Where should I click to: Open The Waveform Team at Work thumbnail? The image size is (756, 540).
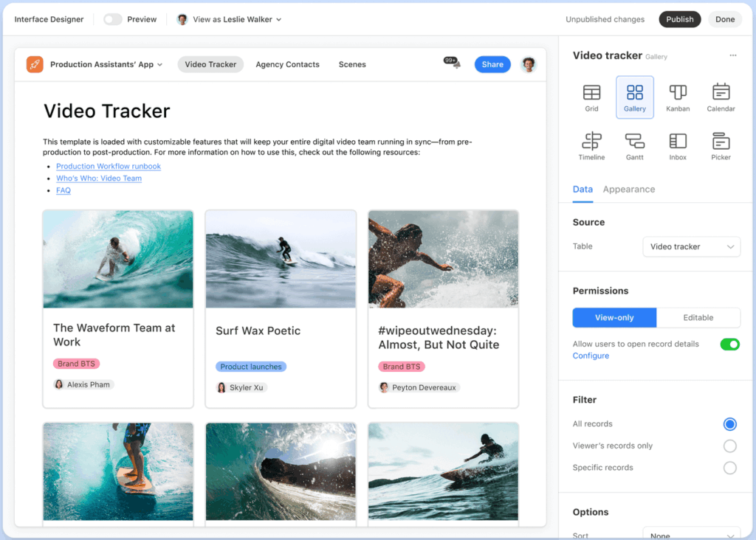click(x=118, y=259)
